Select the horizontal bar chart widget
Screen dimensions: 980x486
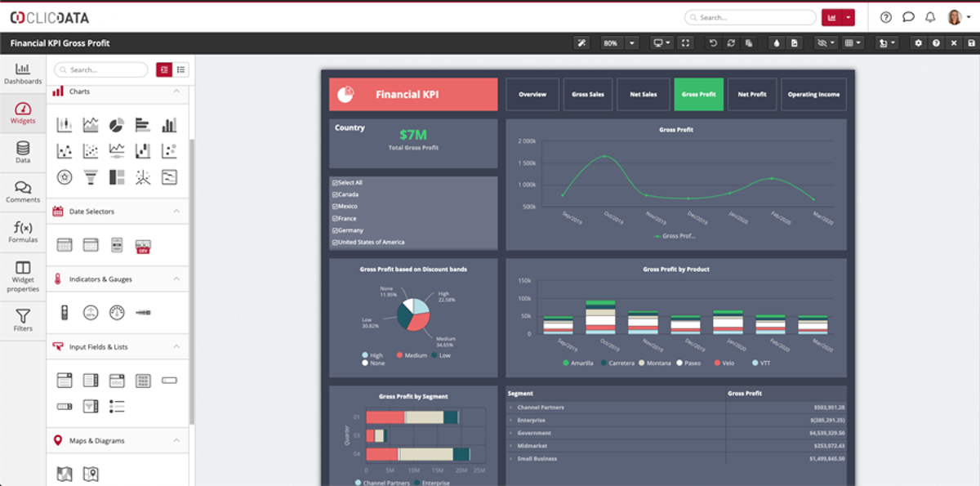pos(143,125)
